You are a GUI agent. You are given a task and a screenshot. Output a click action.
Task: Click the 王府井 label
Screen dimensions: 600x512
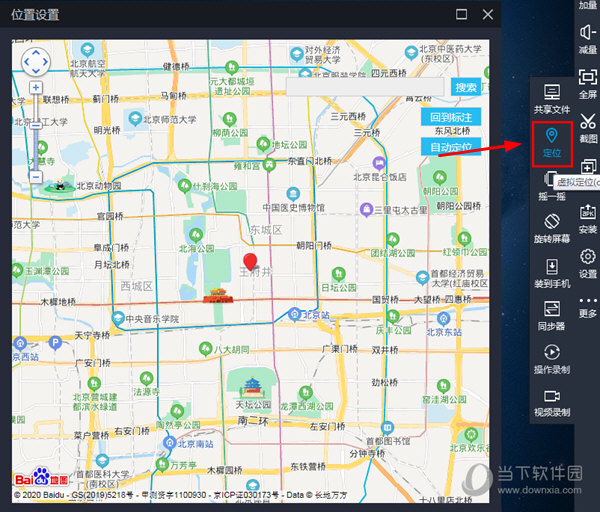coord(256,272)
